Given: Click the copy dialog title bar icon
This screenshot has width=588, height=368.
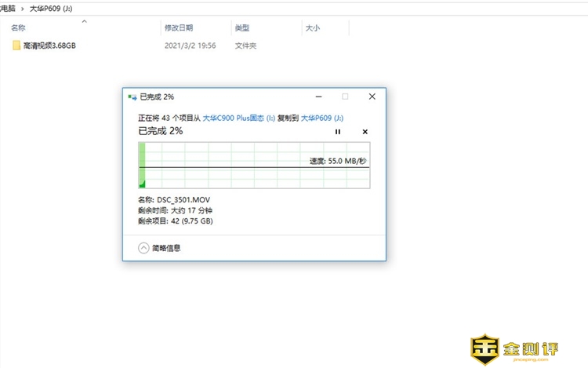Looking at the screenshot, I should (x=132, y=97).
